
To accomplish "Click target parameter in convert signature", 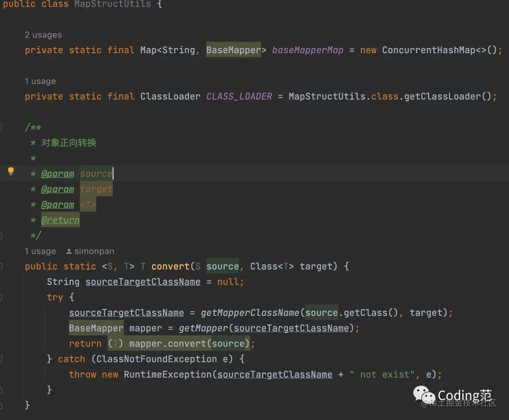I will click(316, 267).
